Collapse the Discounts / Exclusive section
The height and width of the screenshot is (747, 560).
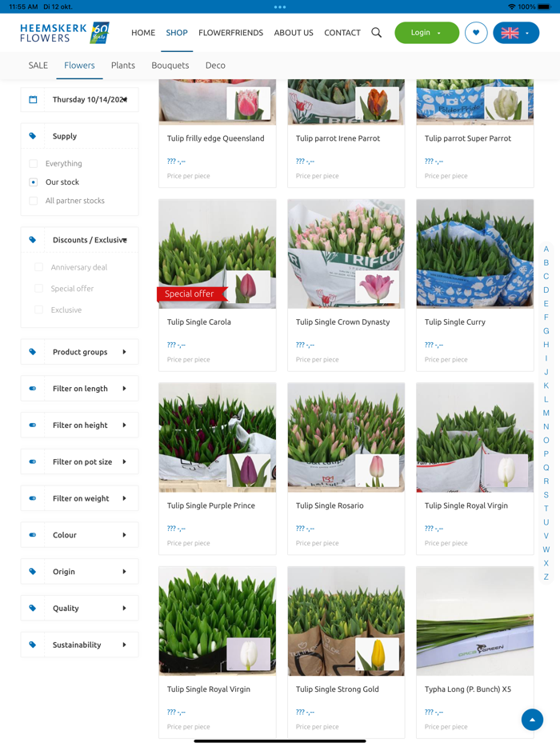pos(79,240)
